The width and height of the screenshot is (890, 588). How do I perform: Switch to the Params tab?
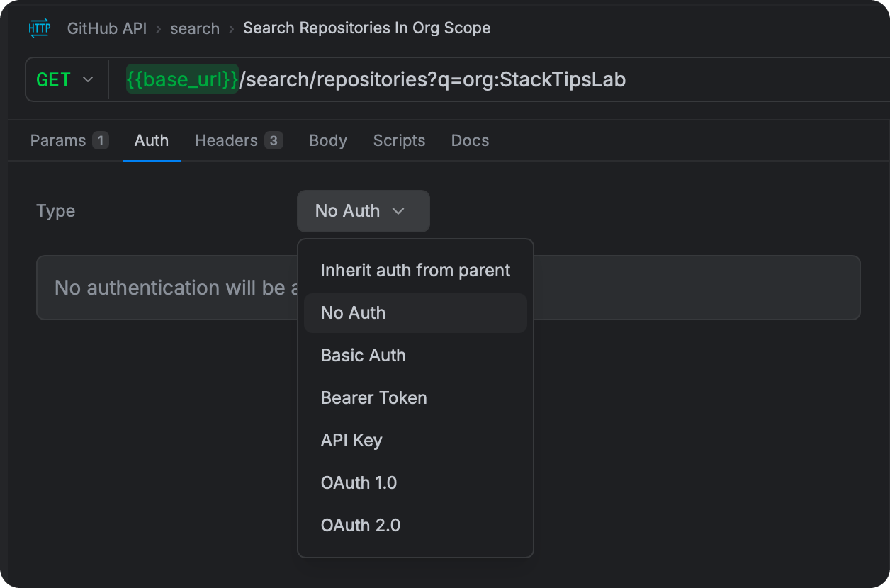tap(69, 140)
